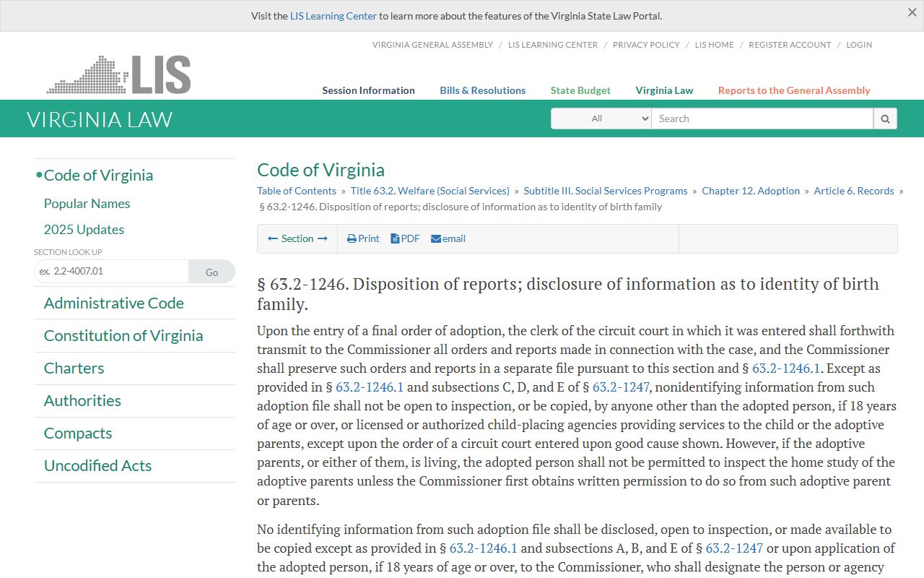Screen dimensions: 924x578
Task: Open Bills & Resolutions menu
Action: pyautogui.click(x=483, y=90)
